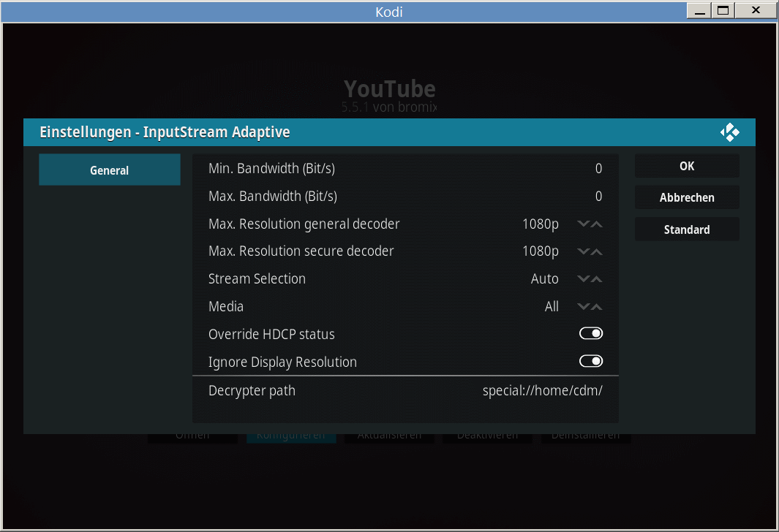This screenshot has height=532, width=779.
Task: Click down arrow for Media setting
Action: coord(583,307)
